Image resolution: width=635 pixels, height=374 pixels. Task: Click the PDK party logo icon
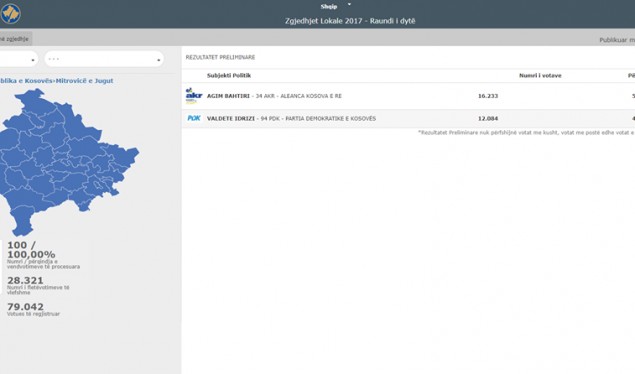[194, 118]
